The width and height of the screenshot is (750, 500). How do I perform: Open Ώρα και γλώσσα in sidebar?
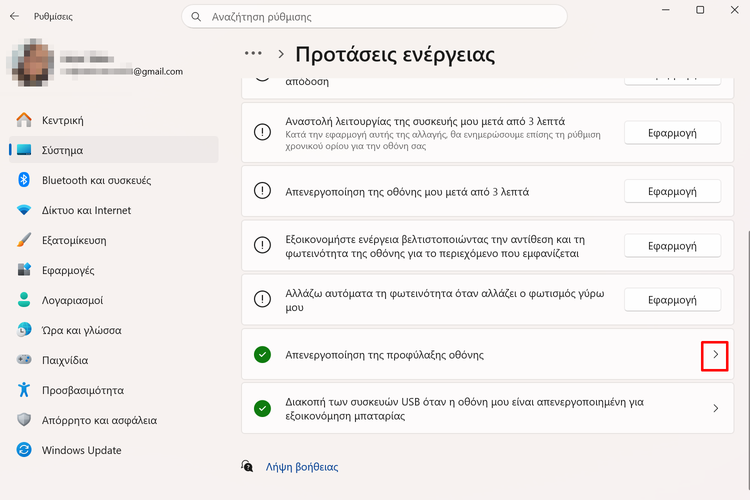pos(81,330)
